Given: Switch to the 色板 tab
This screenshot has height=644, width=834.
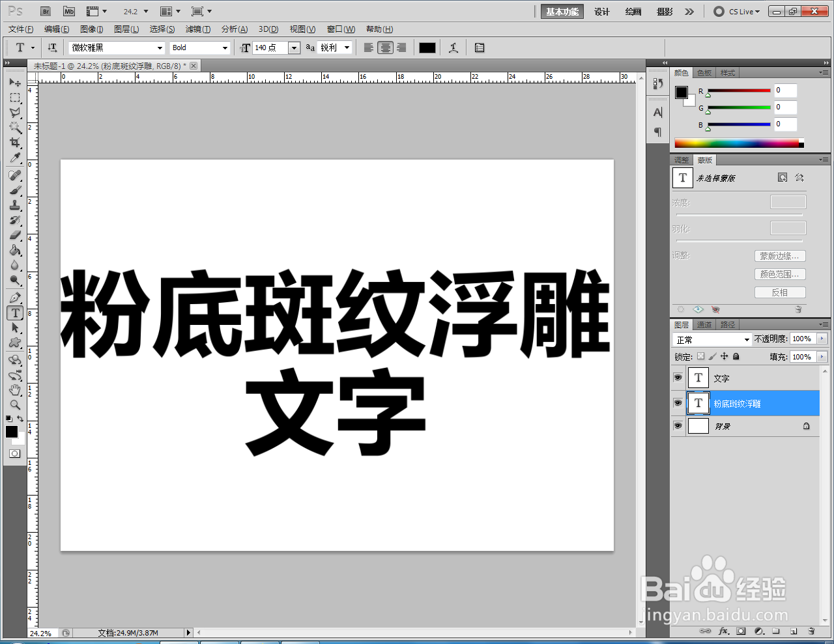Looking at the screenshot, I should tap(704, 73).
